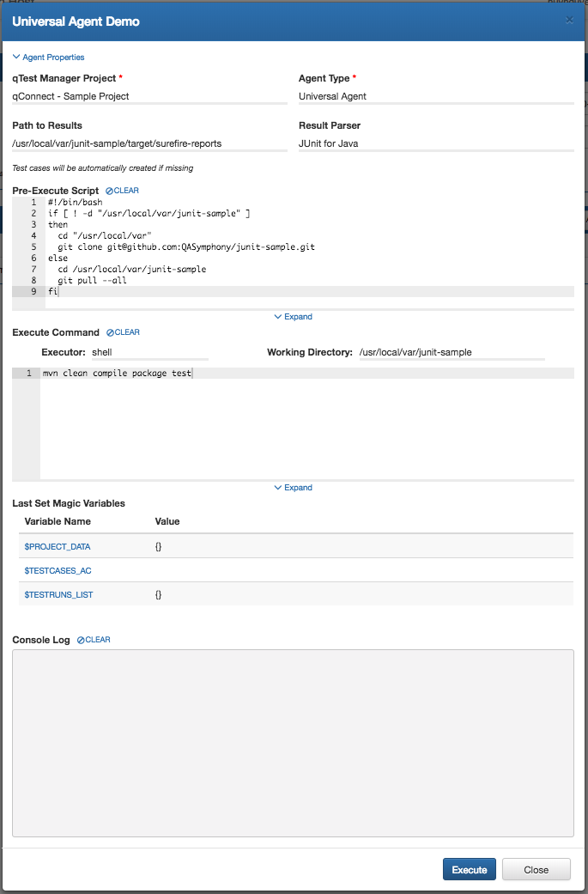Expand the Execute Command editor

(293, 488)
